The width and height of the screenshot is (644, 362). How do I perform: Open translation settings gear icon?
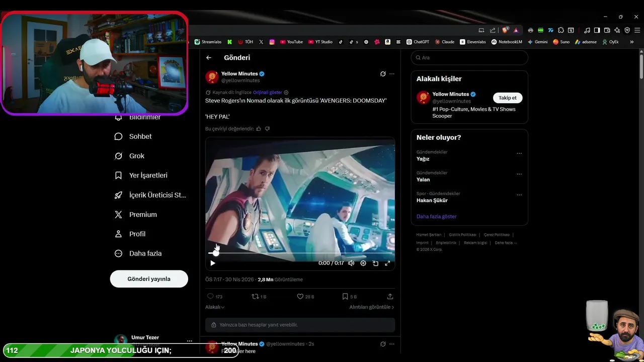[286, 93]
